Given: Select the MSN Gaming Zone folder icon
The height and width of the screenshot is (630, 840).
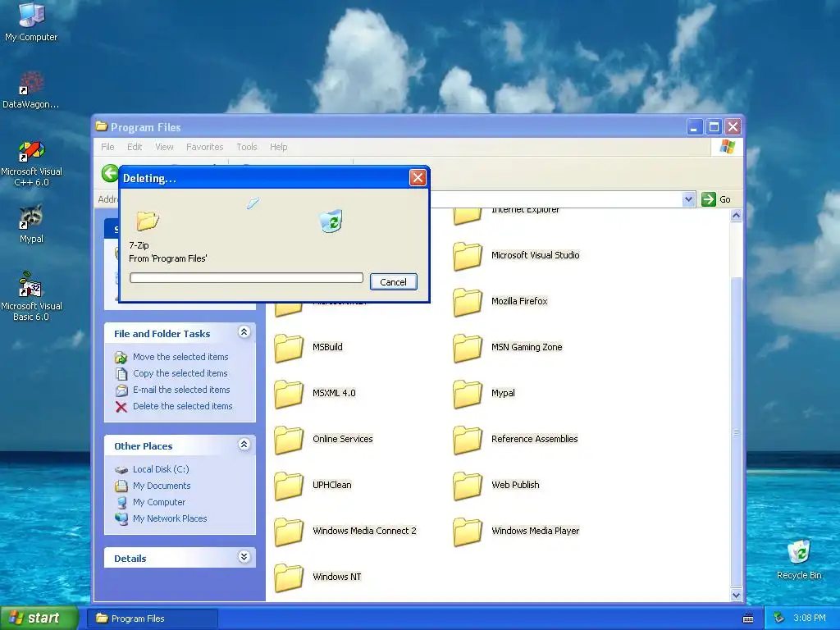Looking at the screenshot, I should pos(467,348).
